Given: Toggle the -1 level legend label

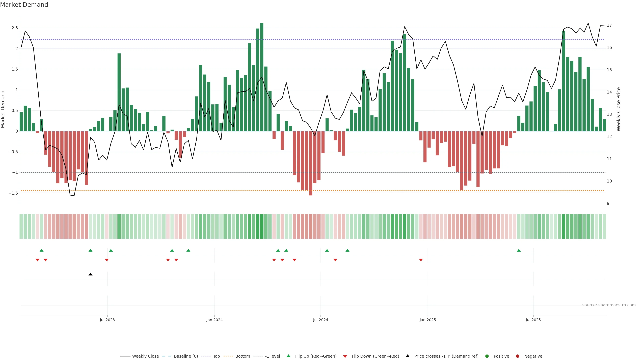Looking at the screenshot, I should pos(272,356).
